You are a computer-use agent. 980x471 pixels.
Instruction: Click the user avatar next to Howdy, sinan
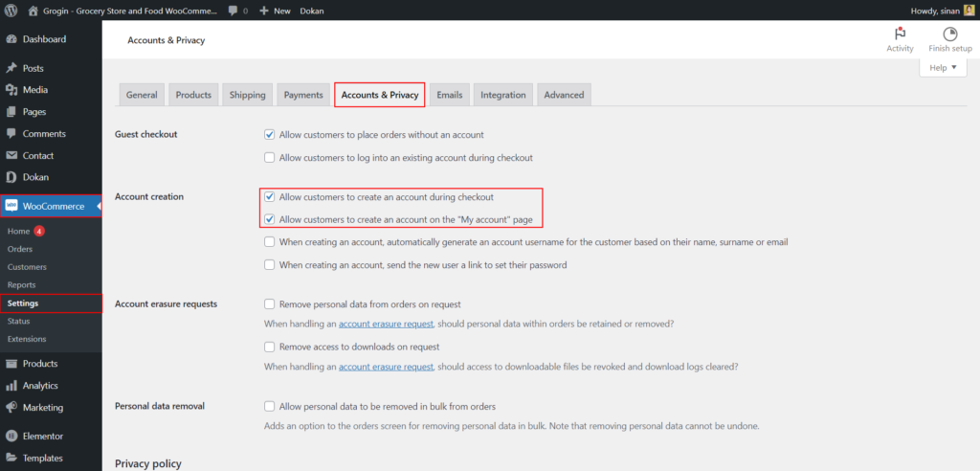pyautogui.click(x=969, y=11)
